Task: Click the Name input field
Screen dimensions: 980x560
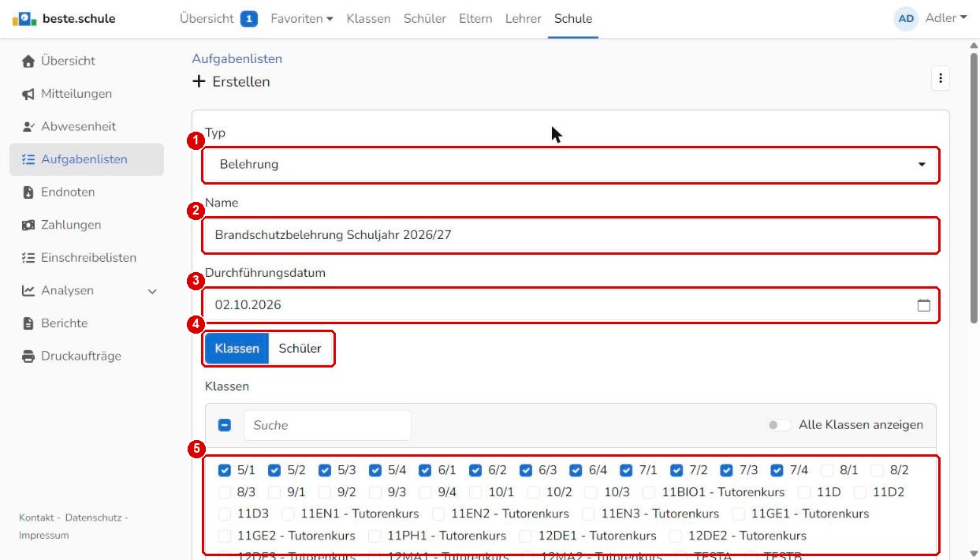Action: click(572, 235)
